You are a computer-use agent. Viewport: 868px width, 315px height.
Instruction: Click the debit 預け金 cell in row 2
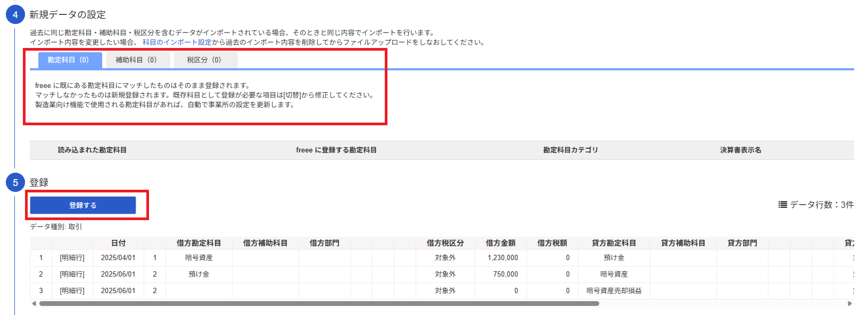(199, 274)
